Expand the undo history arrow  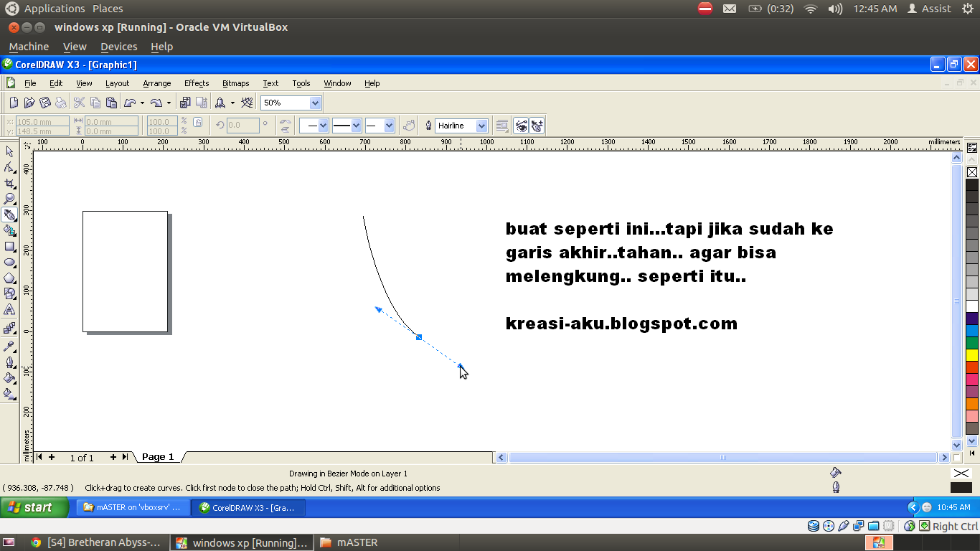tap(142, 103)
